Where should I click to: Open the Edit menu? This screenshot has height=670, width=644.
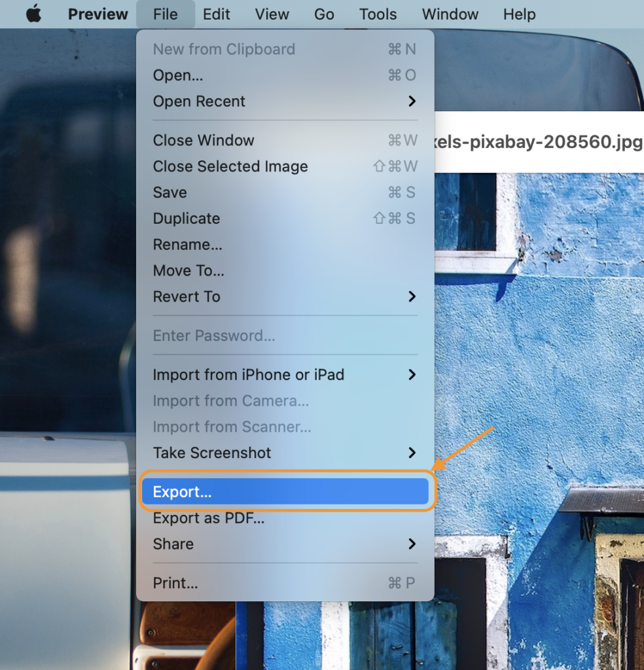[x=216, y=14]
